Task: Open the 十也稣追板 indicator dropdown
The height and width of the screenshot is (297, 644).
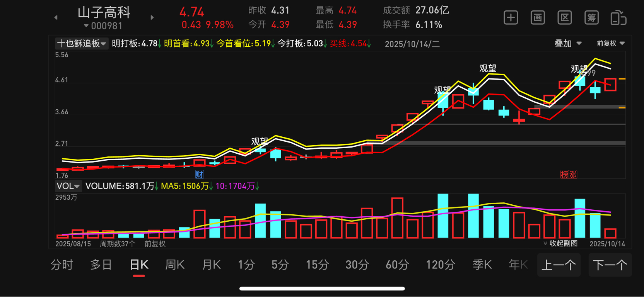Action: coord(81,43)
